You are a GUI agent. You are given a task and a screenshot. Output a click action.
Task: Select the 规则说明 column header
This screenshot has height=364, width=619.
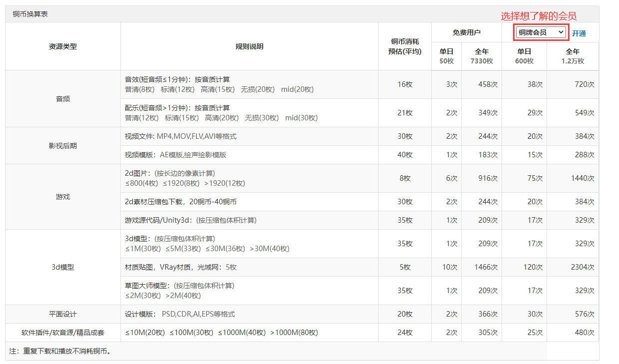tap(249, 46)
